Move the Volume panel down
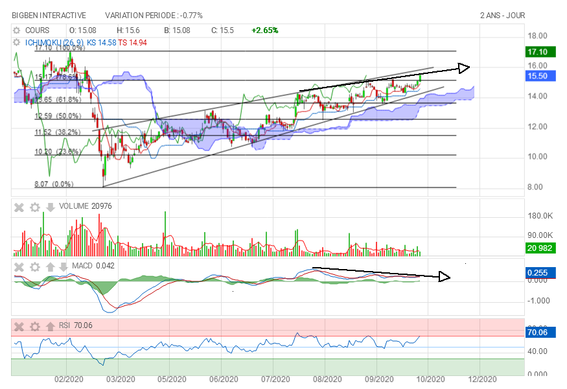This screenshot has width=567, height=389. tap(50, 208)
